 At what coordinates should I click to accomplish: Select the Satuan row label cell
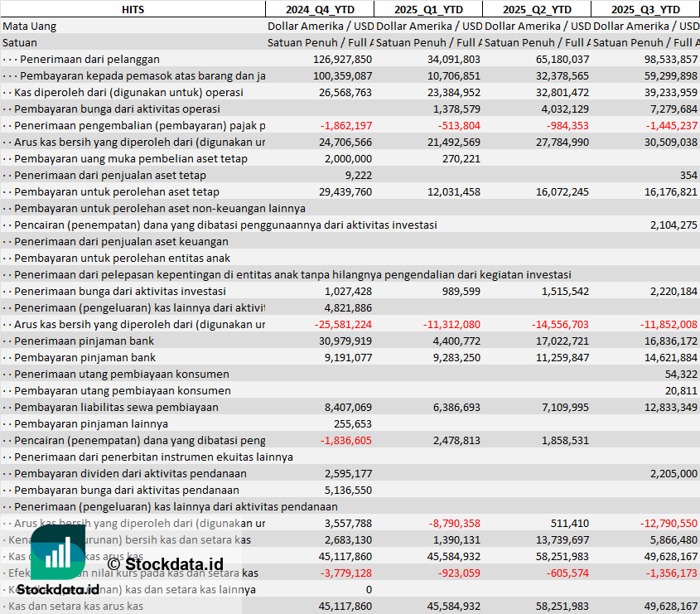coord(20,42)
